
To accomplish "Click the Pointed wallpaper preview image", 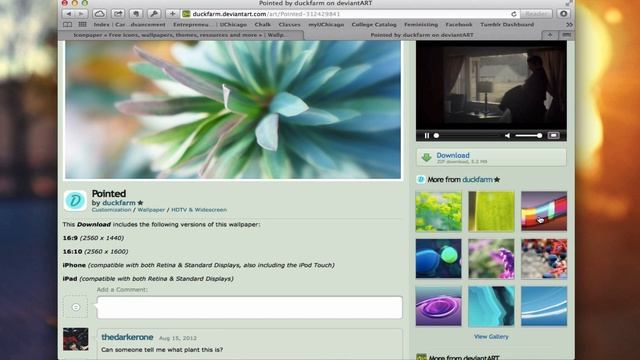I will (233, 109).
